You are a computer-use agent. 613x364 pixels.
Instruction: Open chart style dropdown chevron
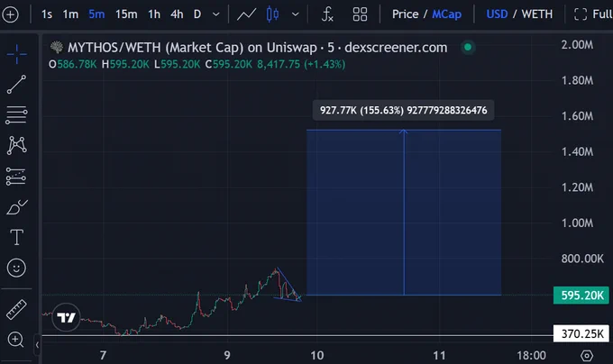(296, 14)
